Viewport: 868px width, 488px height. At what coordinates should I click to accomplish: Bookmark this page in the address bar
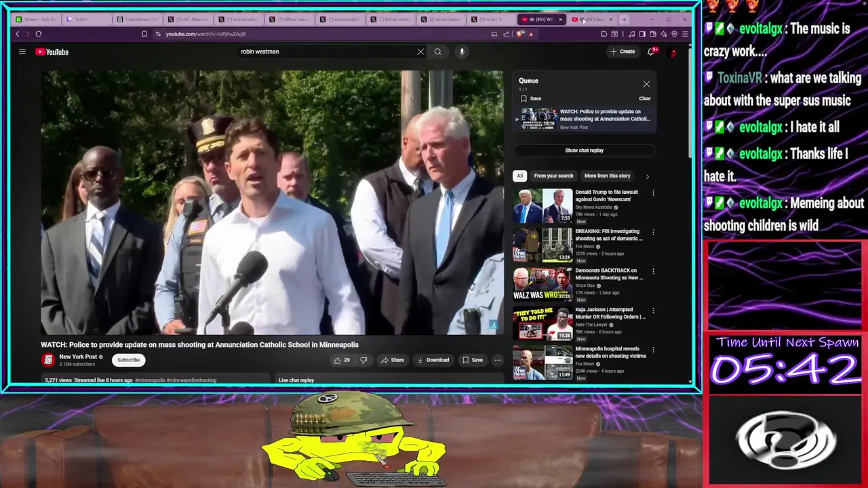click(144, 34)
